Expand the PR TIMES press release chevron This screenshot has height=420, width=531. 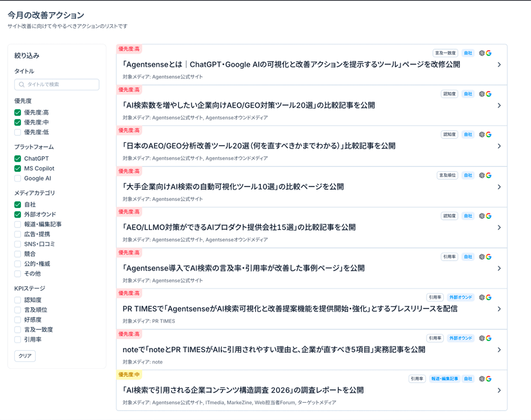499,309
